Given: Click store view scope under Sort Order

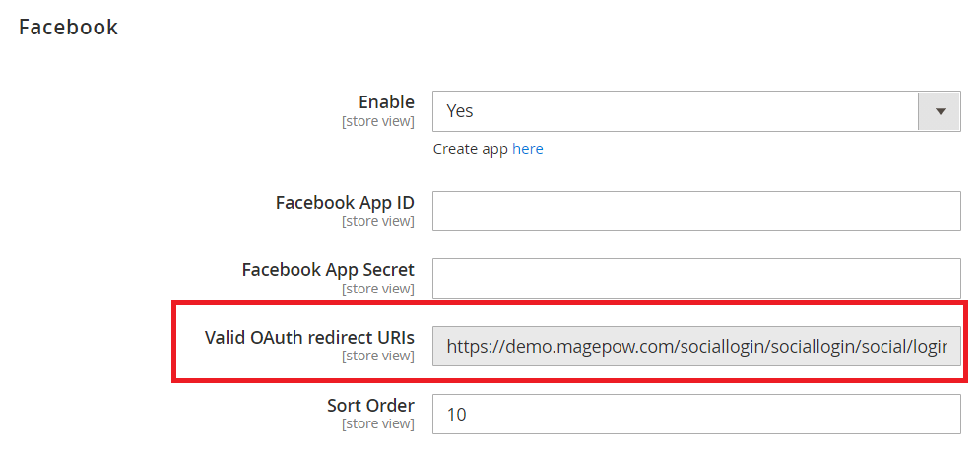Looking at the screenshot, I should tap(377, 424).
